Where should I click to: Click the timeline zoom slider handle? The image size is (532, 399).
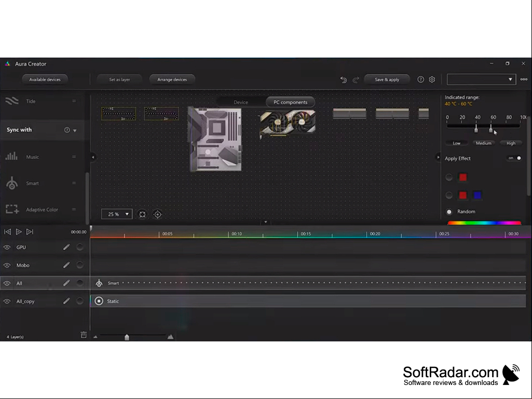coord(127,337)
